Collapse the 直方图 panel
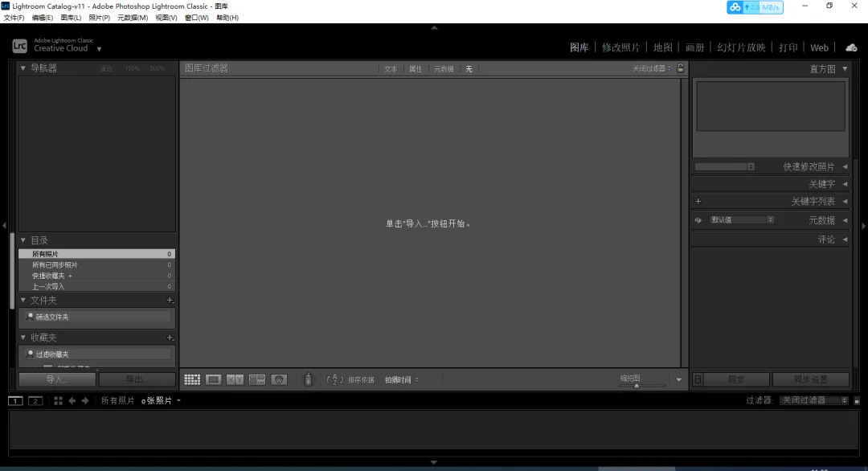Viewport: 868px width, 471px height. 845,68
